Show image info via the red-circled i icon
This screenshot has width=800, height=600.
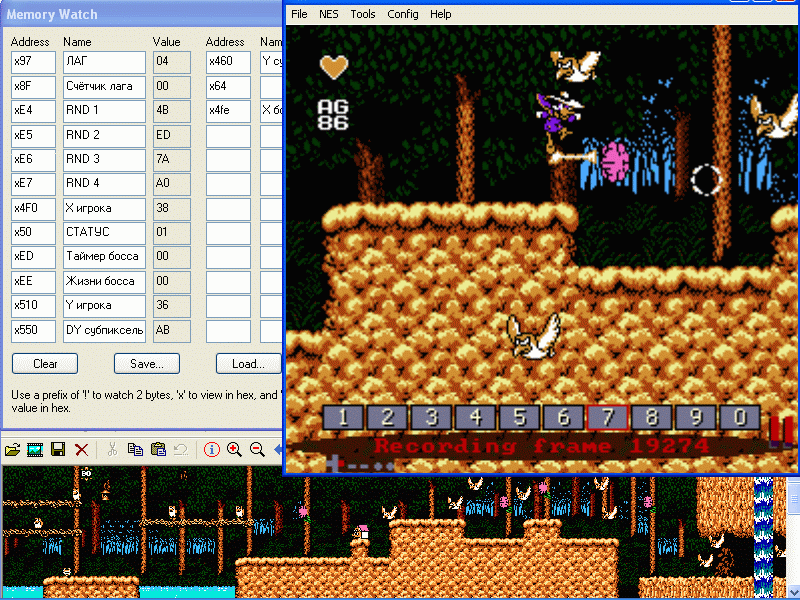pyautogui.click(x=212, y=449)
